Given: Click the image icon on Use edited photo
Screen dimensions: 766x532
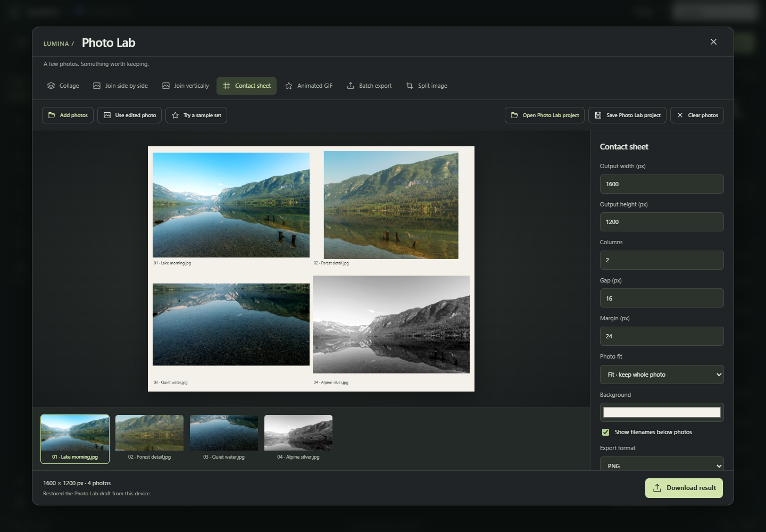Looking at the screenshot, I should [107, 115].
